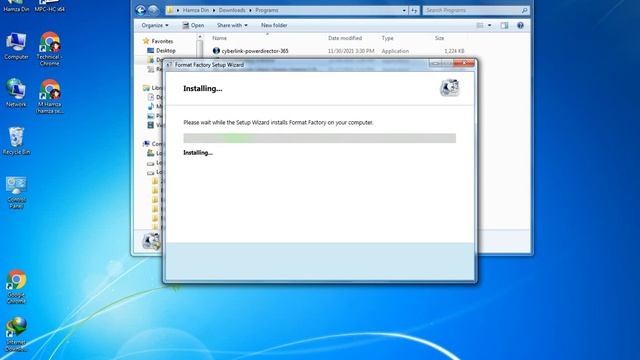Toggle the Explorer preview pane icon
The image size is (640, 360).
pyautogui.click(x=504, y=25)
